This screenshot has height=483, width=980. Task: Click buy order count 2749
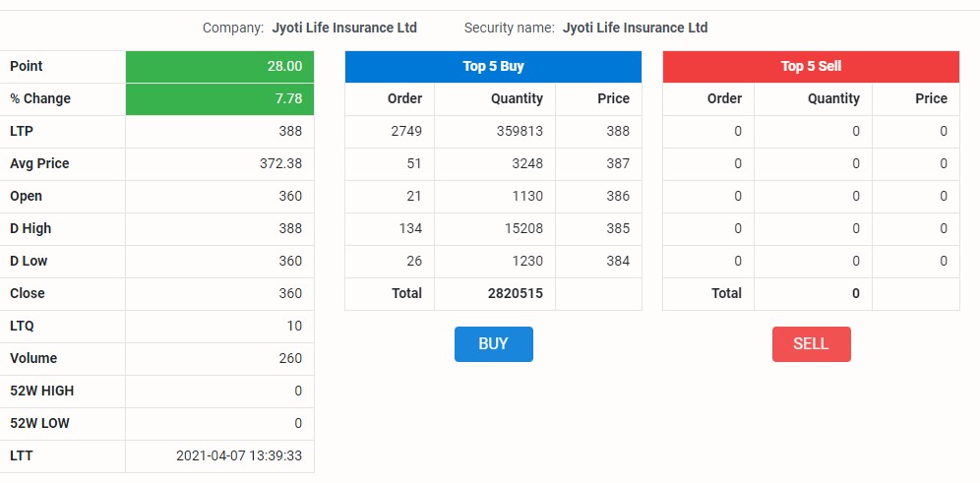(390, 131)
